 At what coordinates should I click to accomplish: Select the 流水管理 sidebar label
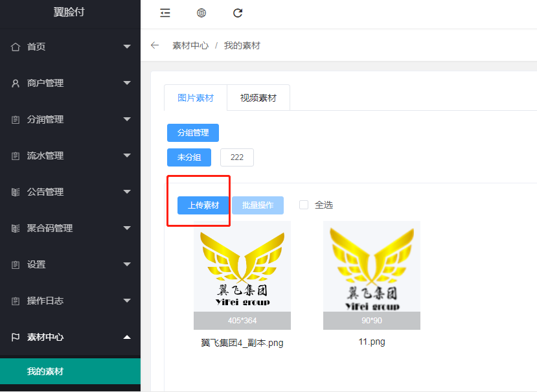[45, 156]
